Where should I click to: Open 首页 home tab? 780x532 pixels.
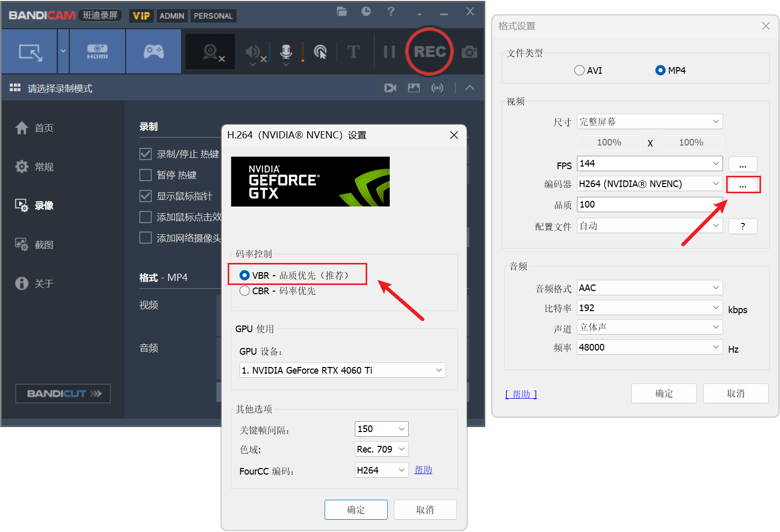coord(34,128)
